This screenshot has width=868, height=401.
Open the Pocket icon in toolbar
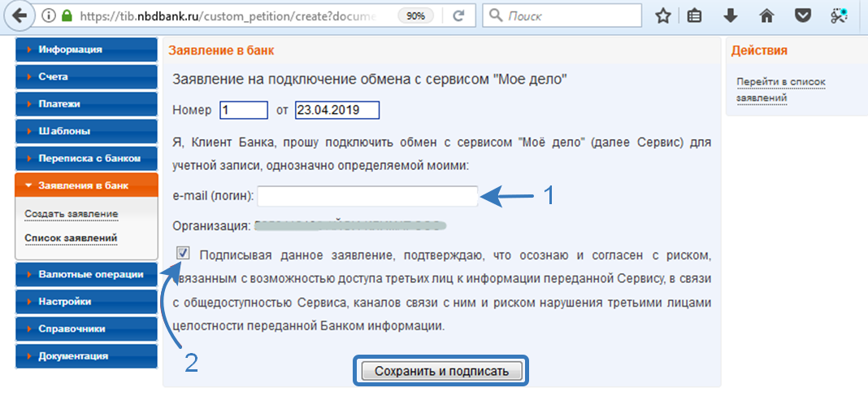click(x=803, y=16)
